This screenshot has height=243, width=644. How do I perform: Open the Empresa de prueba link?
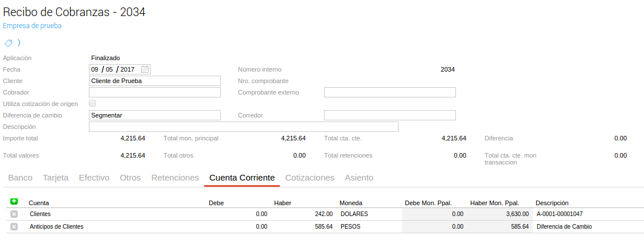point(32,25)
